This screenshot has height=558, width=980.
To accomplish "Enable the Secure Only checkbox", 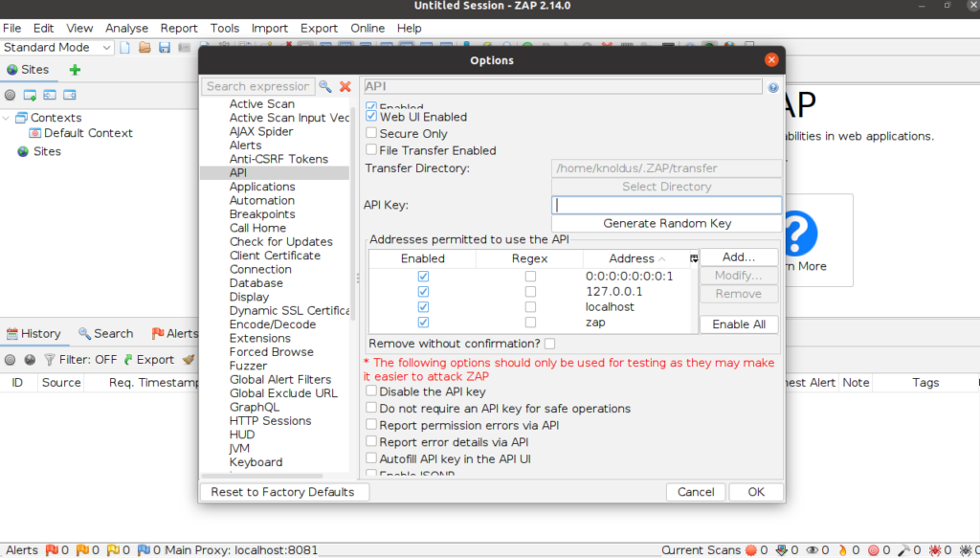I will point(371,134).
